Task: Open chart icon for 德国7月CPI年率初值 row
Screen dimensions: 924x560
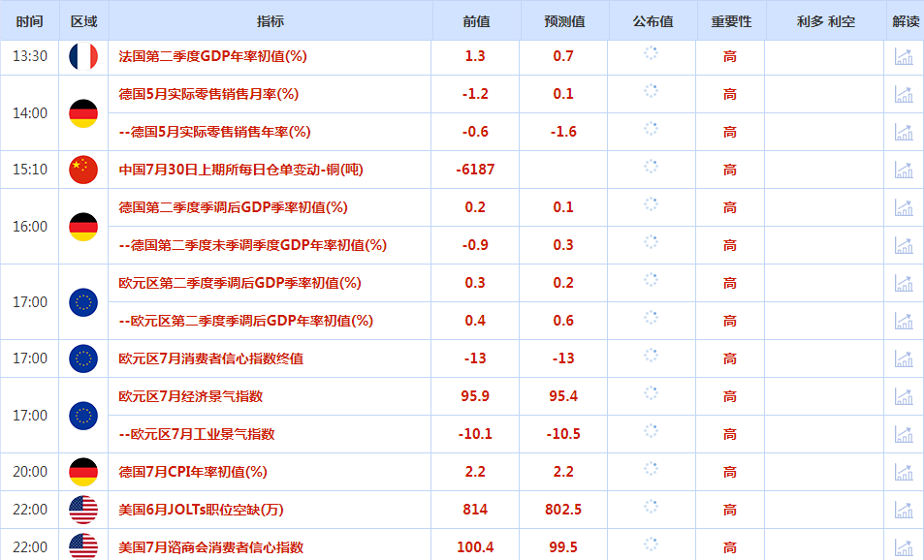Action: coord(904,472)
